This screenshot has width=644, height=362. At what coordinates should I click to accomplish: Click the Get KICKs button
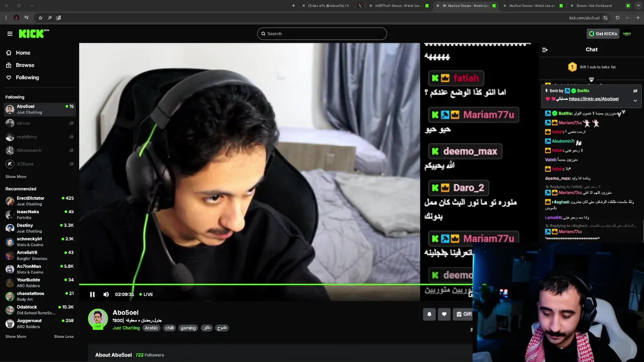tap(603, 34)
